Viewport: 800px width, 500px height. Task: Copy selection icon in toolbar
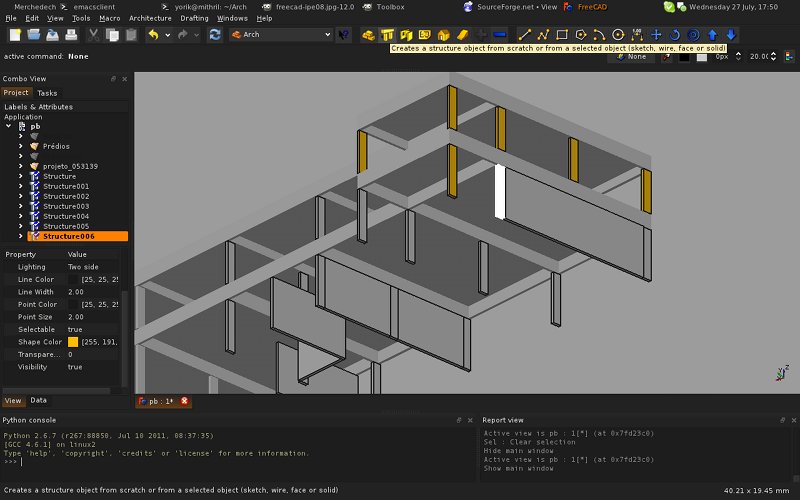click(112, 35)
